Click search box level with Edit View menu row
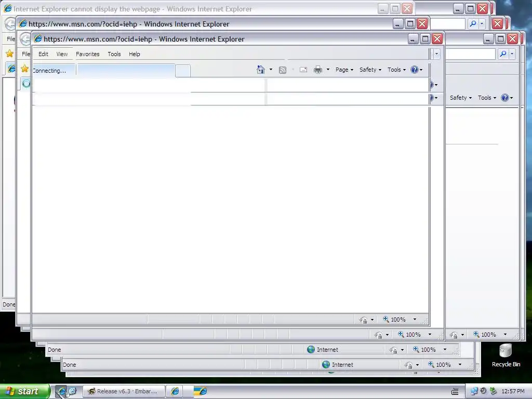 pos(470,54)
